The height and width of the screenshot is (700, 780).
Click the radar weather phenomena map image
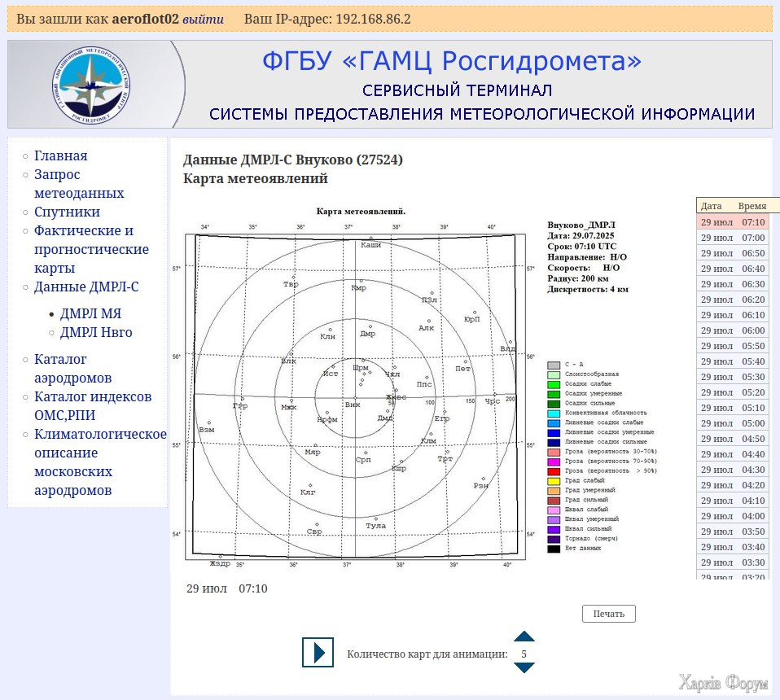coord(355,396)
